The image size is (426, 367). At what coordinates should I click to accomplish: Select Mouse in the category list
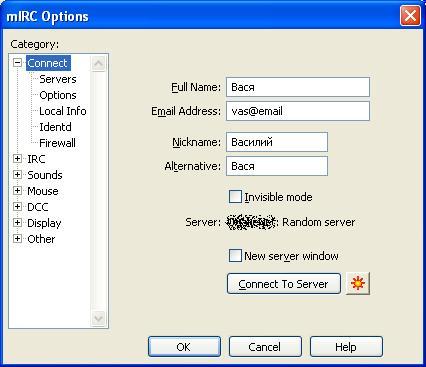(x=43, y=191)
